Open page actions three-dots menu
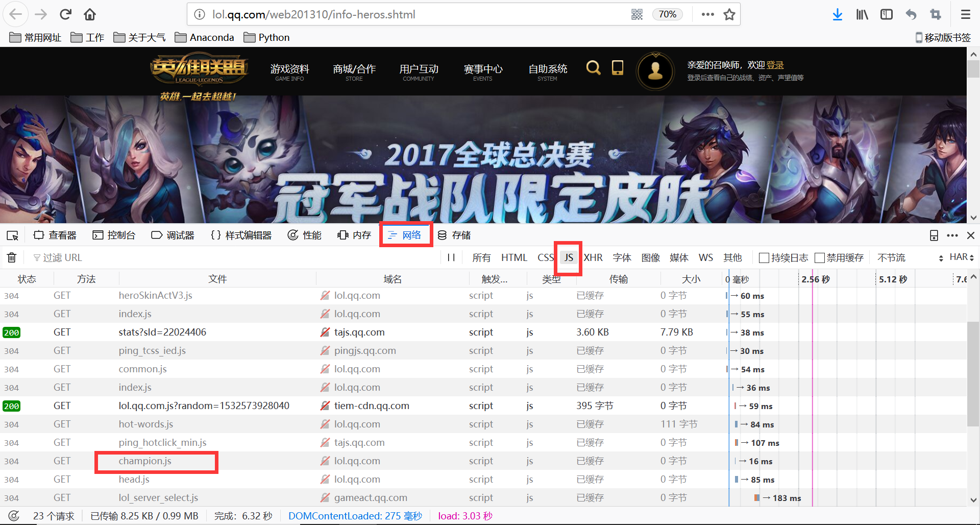Viewport: 980px width, 525px height. click(707, 14)
